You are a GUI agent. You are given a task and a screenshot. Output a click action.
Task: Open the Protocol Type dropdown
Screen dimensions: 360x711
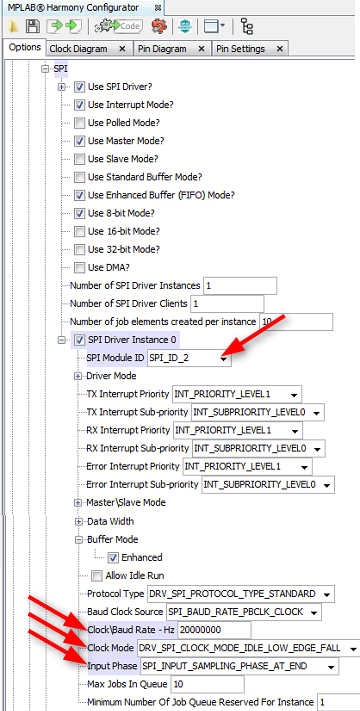tap(241, 594)
